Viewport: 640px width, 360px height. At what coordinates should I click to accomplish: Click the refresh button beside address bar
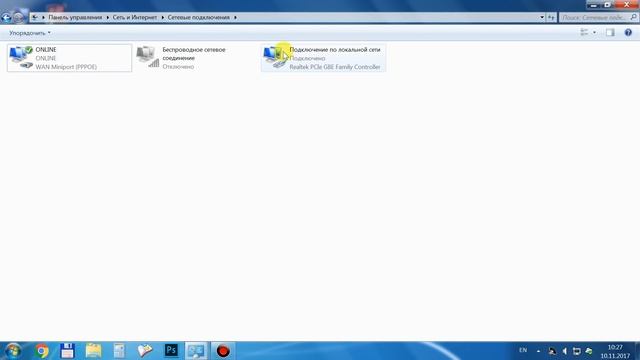pos(551,18)
